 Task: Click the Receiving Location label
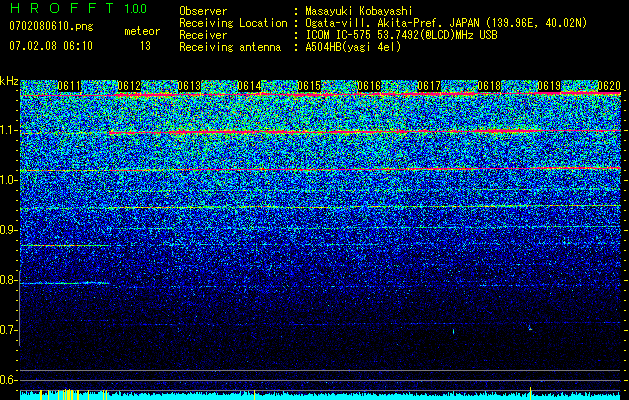[x=233, y=23]
